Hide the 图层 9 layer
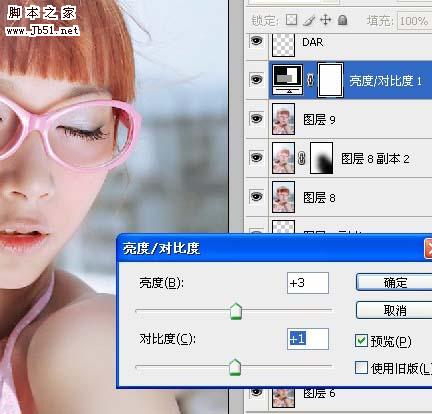 (x=257, y=119)
